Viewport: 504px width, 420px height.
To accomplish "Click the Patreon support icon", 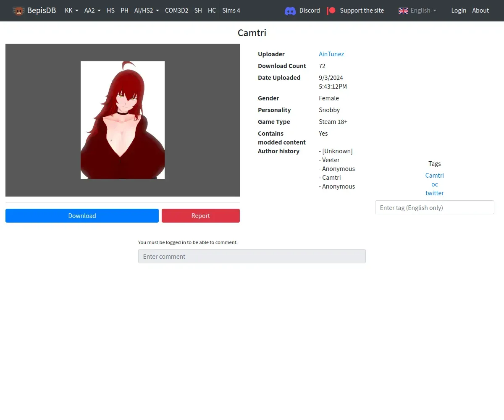I will [331, 10].
